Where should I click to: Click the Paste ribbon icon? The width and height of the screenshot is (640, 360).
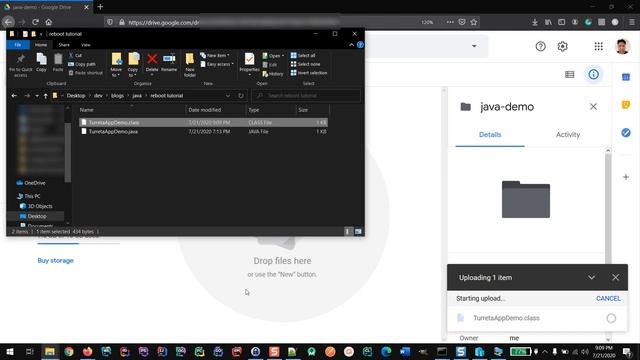(58, 62)
